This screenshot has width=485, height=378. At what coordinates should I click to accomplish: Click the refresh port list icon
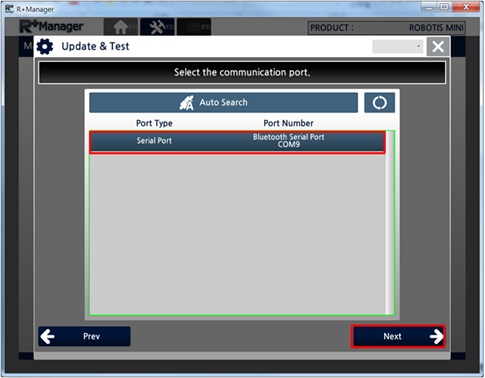(379, 102)
